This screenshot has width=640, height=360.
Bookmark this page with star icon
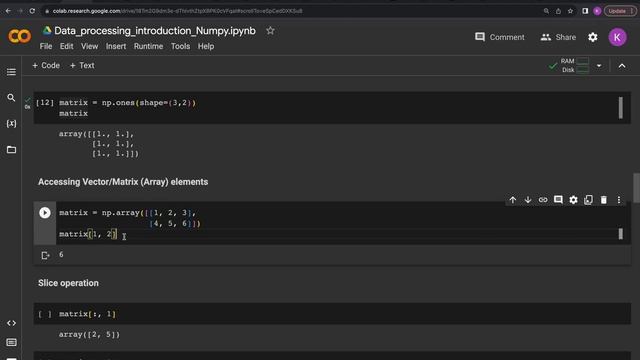coord(570,11)
